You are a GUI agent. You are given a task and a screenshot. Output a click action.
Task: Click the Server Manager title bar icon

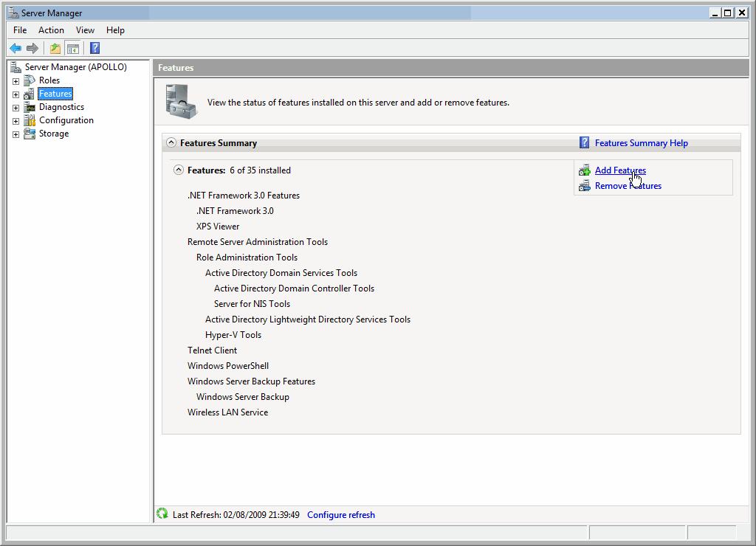pyautogui.click(x=13, y=13)
